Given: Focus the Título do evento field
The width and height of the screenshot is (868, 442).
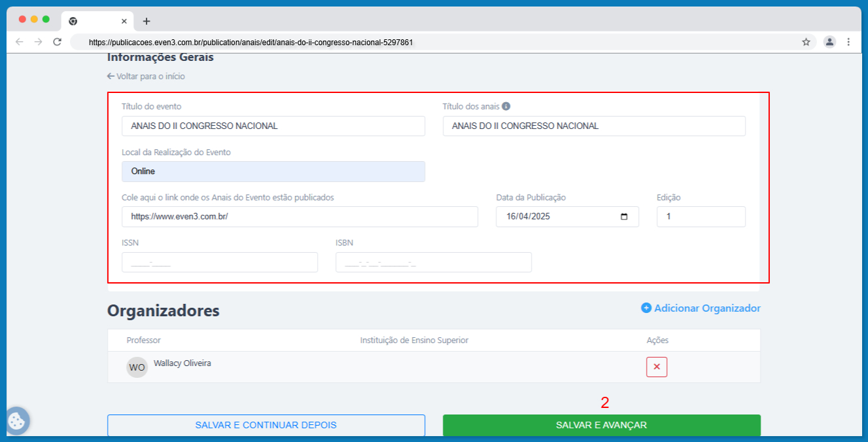Looking at the screenshot, I should pos(273,126).
